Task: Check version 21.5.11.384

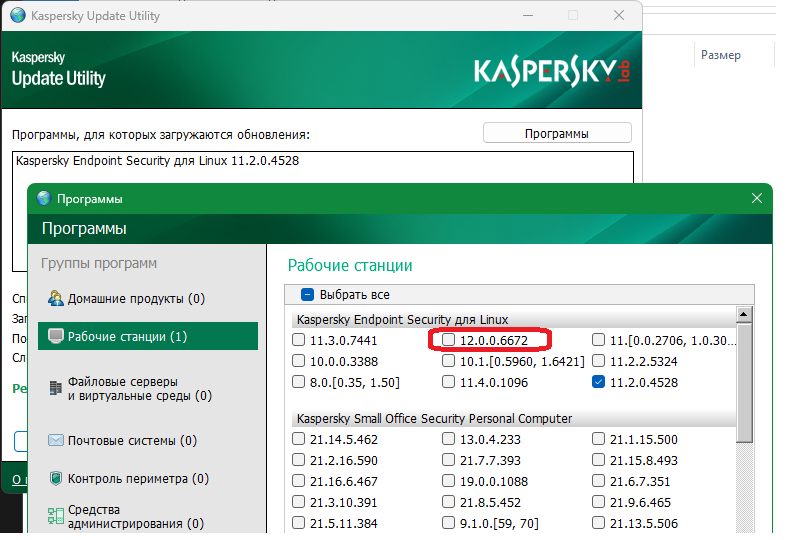Action: (x=299, y=523)
